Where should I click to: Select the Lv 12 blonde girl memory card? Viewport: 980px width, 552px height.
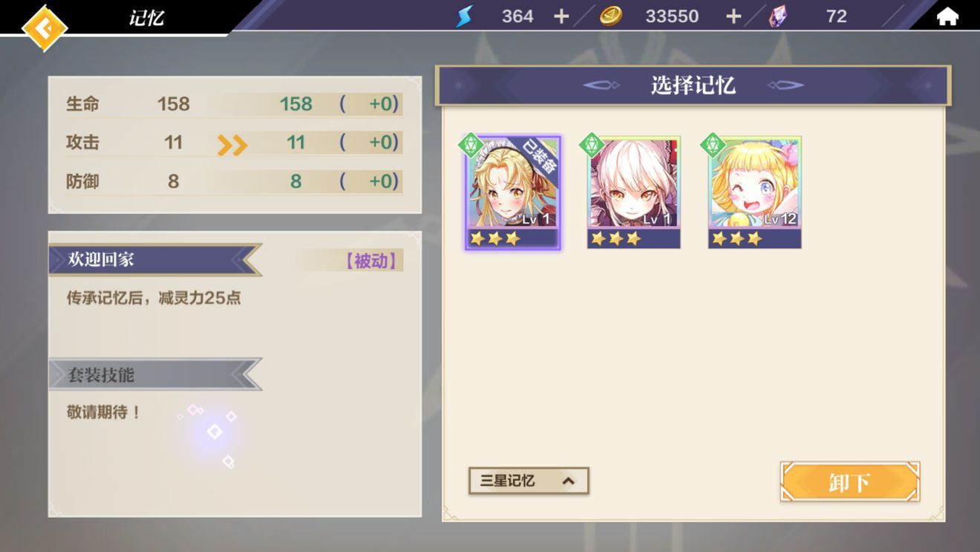point(754,192)
